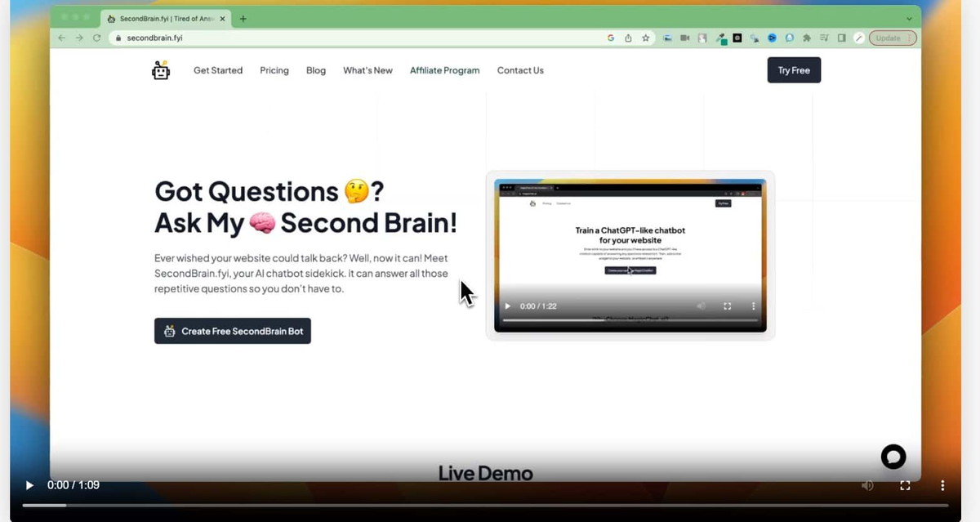Viewport: 980px width, 522px height.
Task: Reload the page with the refresh icon
Action: tap(97, 38)
